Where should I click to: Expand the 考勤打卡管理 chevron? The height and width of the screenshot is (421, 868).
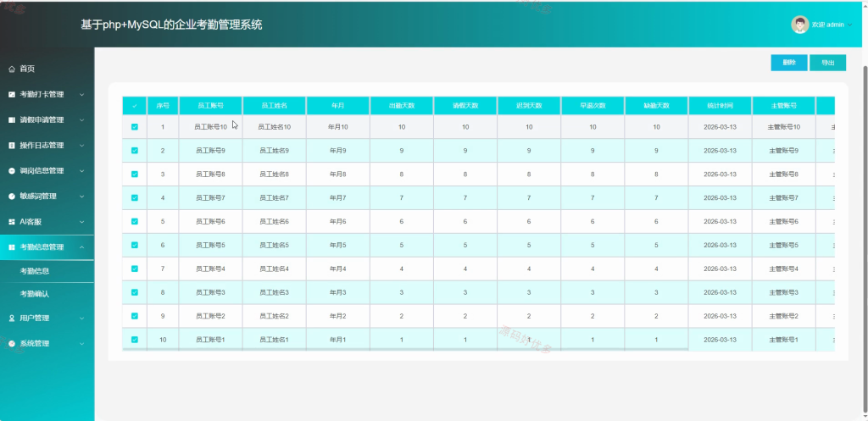click(x=82, y=95)
